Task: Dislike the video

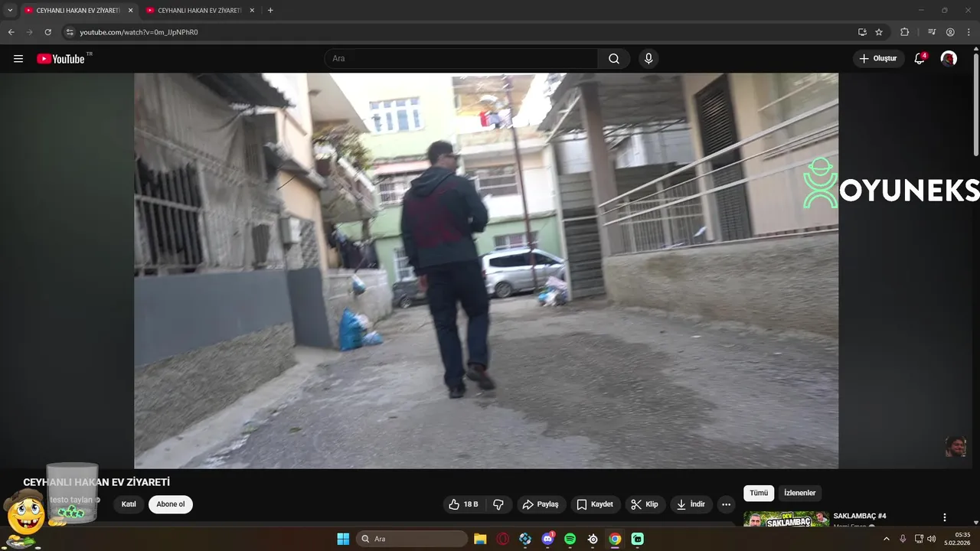Action: 498,504
